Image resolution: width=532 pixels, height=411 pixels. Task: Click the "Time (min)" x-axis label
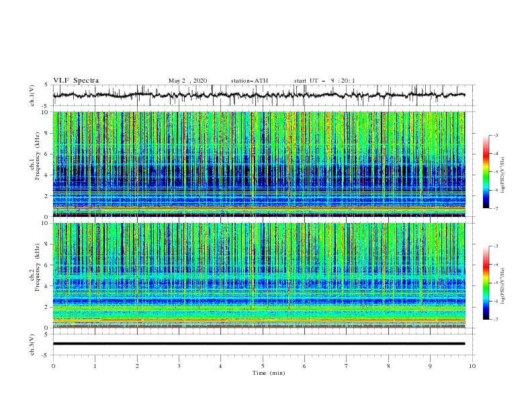click(269, 373)
